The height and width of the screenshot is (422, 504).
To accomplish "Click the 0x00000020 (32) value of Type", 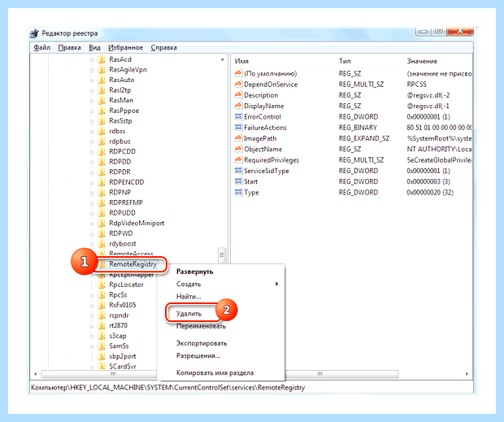I will point(430,193).
